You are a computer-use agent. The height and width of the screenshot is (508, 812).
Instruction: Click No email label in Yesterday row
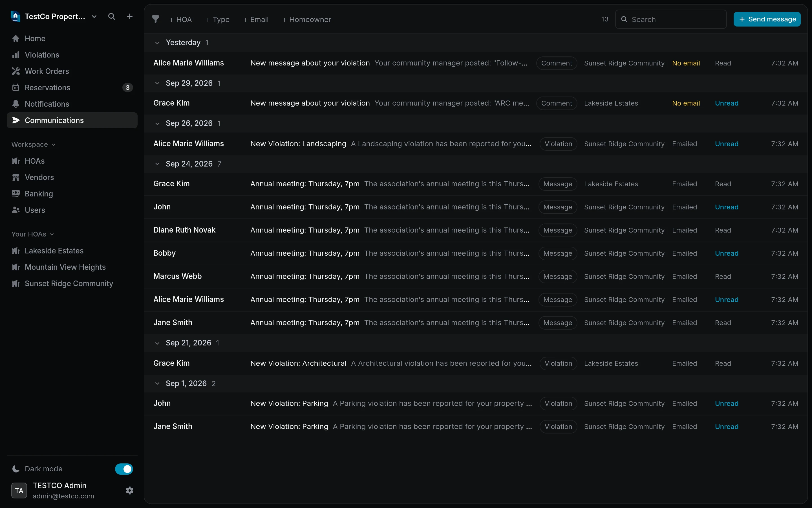coord(686,63)
